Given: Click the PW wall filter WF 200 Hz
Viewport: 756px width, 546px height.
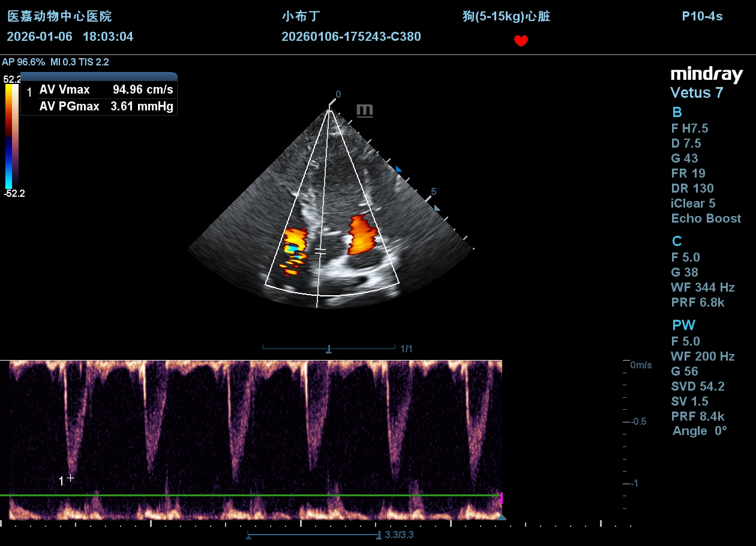Looking at the screenshot, I should click(x=703, y=356).
